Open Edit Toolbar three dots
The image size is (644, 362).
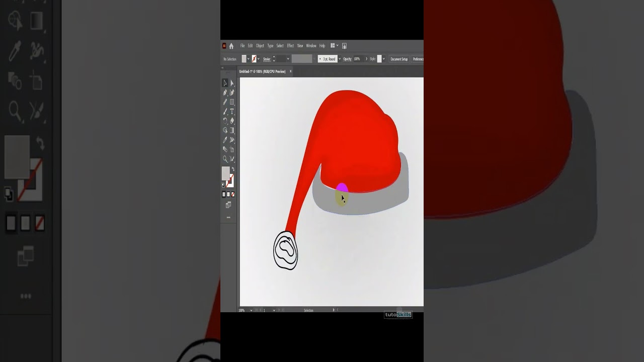(228, 217)
